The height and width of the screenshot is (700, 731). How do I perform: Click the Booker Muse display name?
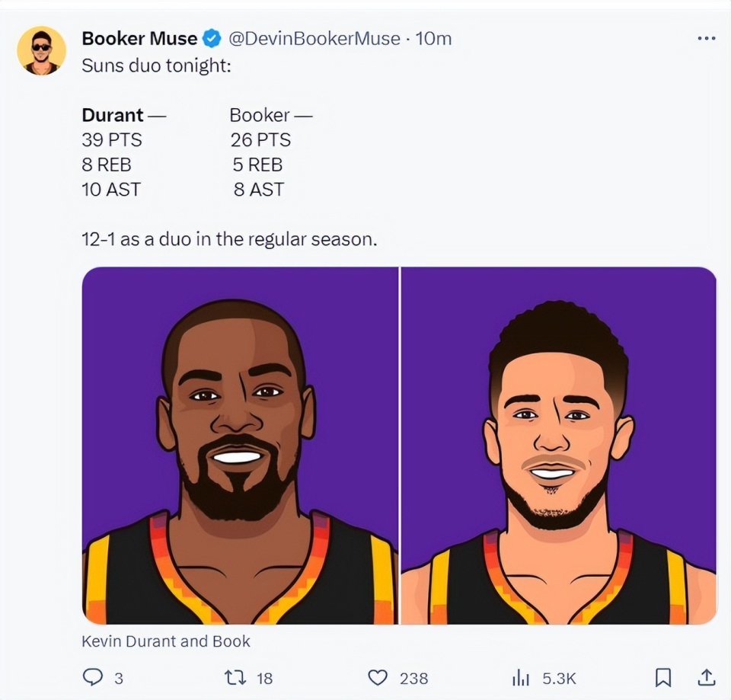tap(139, 38)
